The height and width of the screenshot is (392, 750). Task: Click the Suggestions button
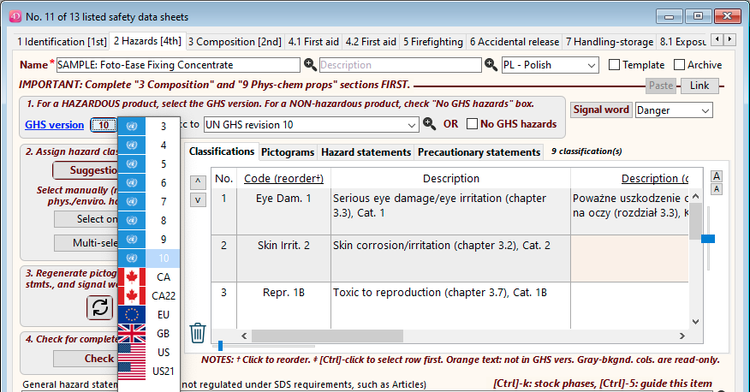coord(85,170)
